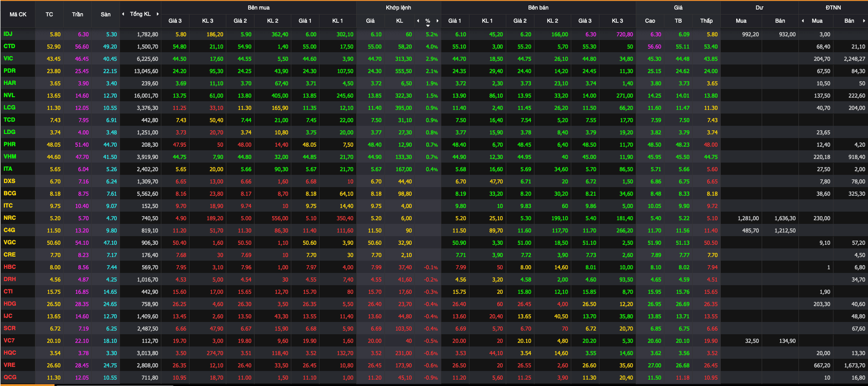Click the Bên bán group header
This screenshot has height=386, width=868.
pyautogui.click(x=538, y=8)
